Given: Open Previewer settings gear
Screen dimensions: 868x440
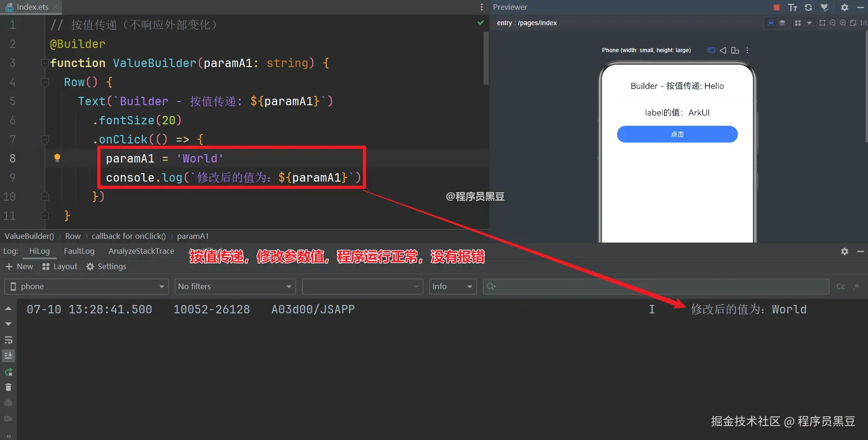Looking at the screenshot, I should (x=844, y=7).
